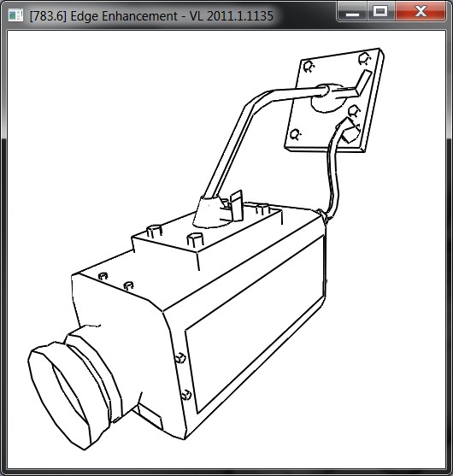Click the upper screw on the camera's side edge
Image resolution: width=453 pixels, height=476 pixels.
180,358
